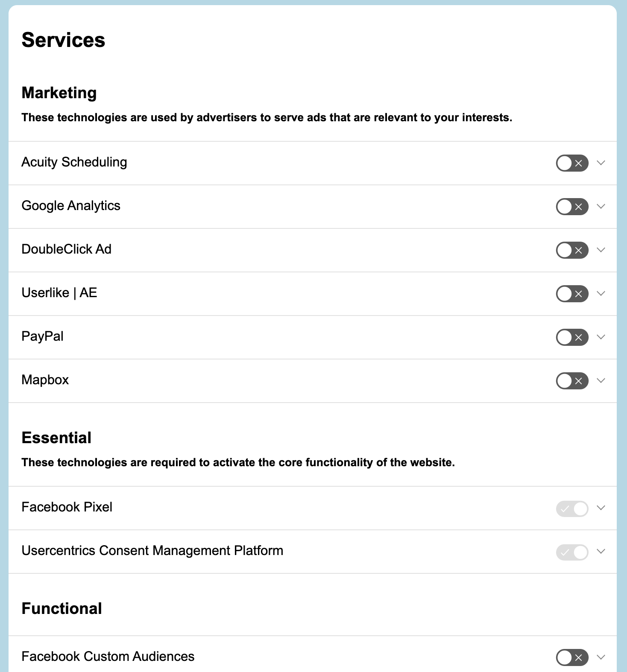Enable Facebook Custom Audiences toggle
This screenshot has width=627, height=672.
coord(572,657)
